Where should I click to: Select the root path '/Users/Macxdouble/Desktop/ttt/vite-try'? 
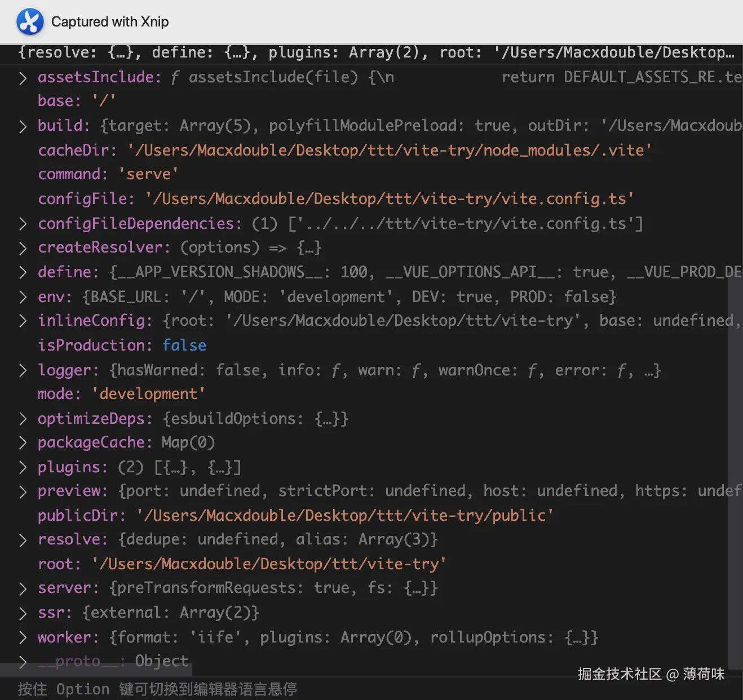click(x=269, y=564)
